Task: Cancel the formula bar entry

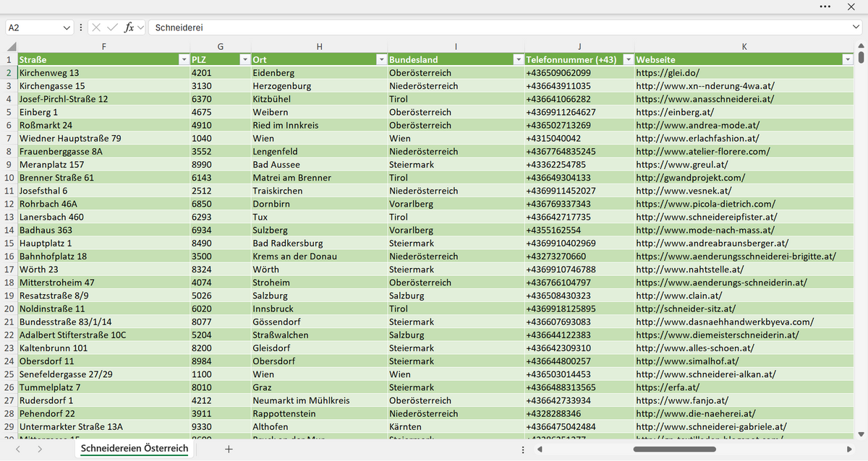Action: pyautogui.click(x=96, y=27)
